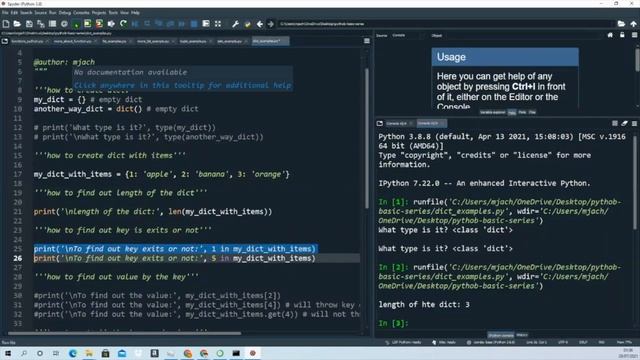The width and height of the screenshot is (640, 360).
Task: Open the Windows Start menu
Action: click(7, 353)
